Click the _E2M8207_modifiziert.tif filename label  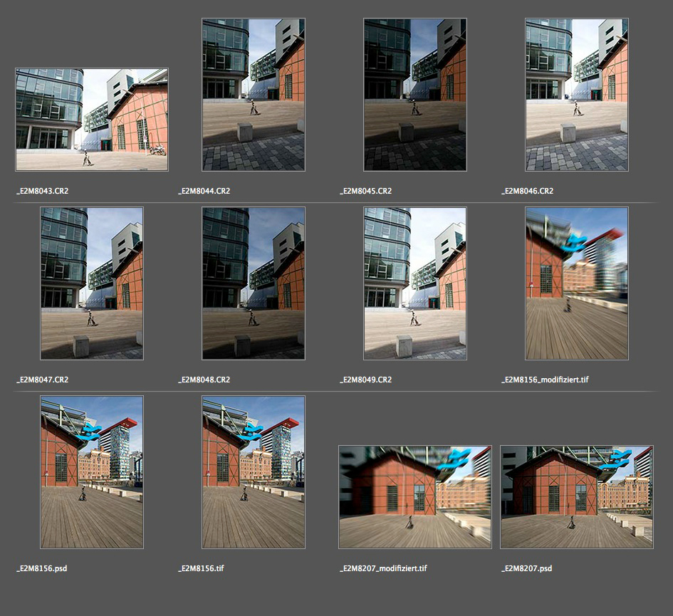tap(384, 568)
